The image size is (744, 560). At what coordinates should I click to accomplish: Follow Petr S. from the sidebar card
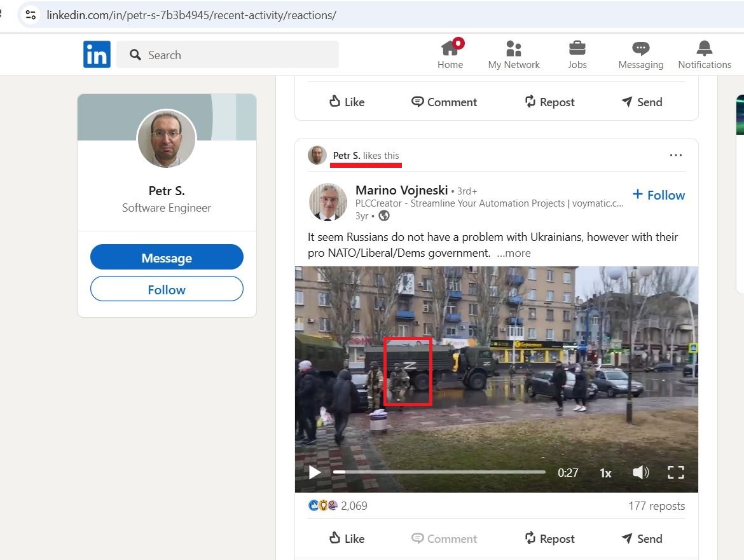point(167,289)
